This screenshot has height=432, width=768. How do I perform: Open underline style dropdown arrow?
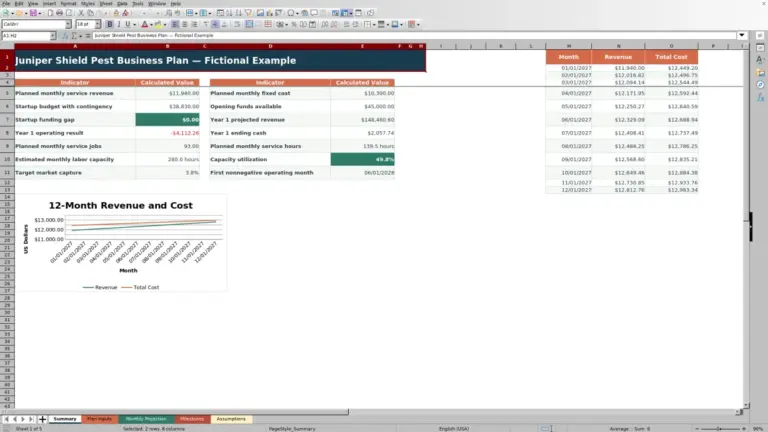tap(134, 24)
